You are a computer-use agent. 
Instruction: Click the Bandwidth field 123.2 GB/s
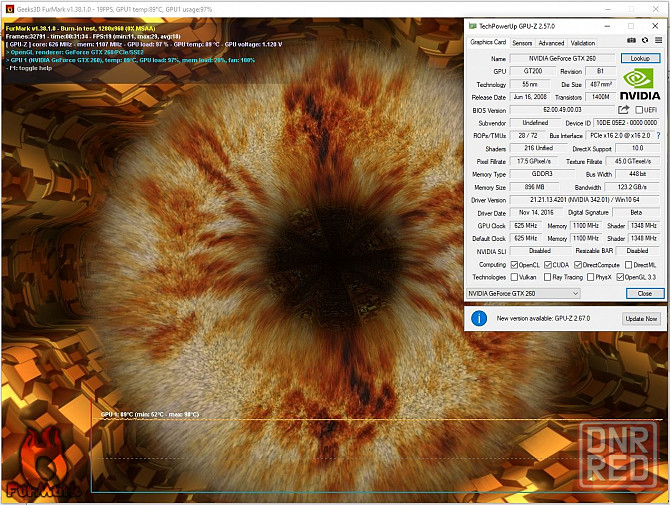tap(632, 187)
